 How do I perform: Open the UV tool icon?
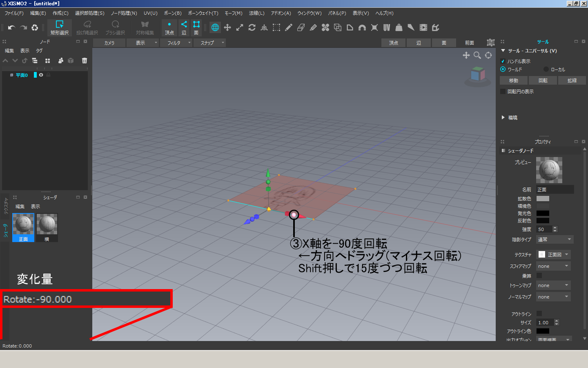click(387, 27)
